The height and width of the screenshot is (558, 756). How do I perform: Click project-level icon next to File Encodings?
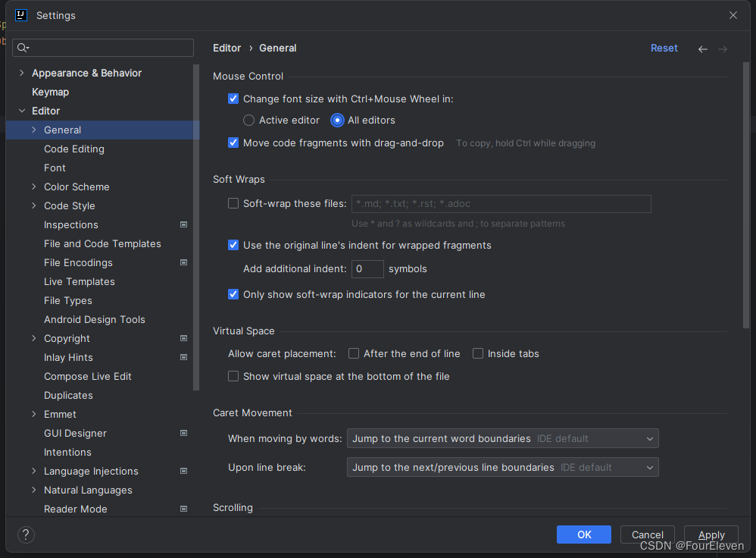pyautogui.click(x=183, y=262)
